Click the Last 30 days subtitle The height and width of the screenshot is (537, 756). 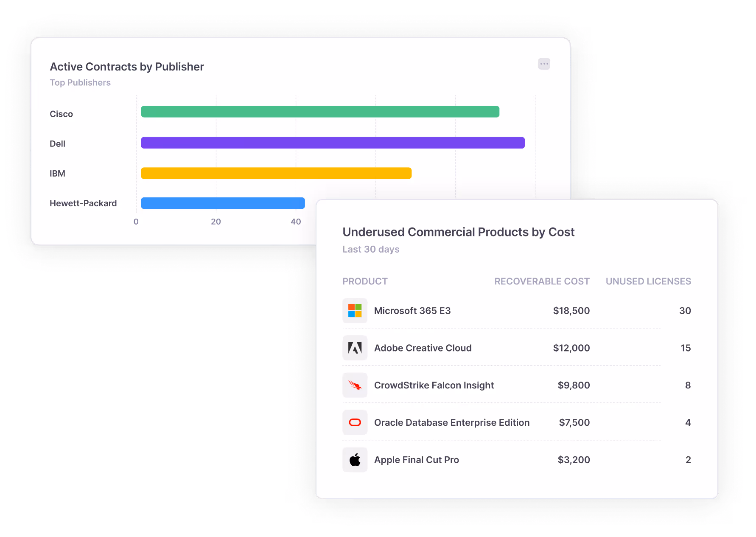click(x=371, y=249)
